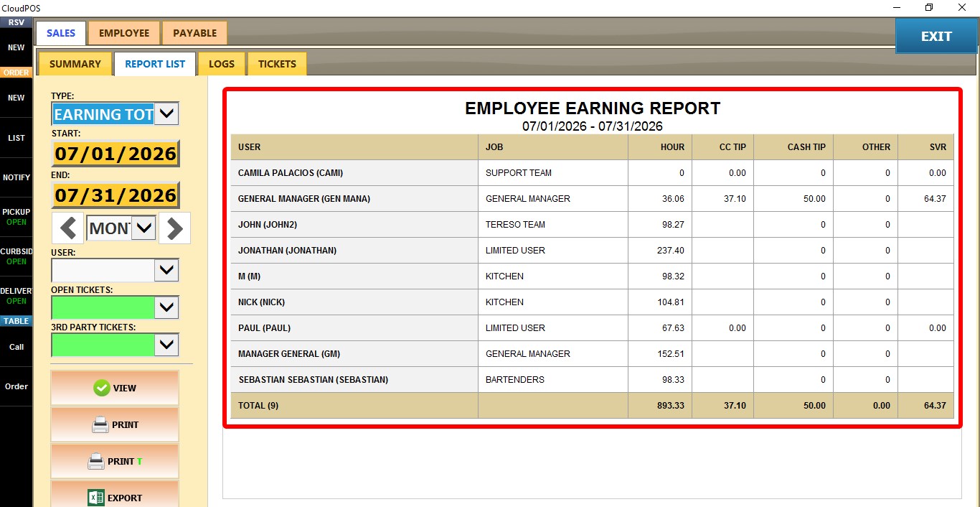Viewport: 980px width, 507px height.
Task: Open the SUMMARY tab
Action: tap(75, 64)
